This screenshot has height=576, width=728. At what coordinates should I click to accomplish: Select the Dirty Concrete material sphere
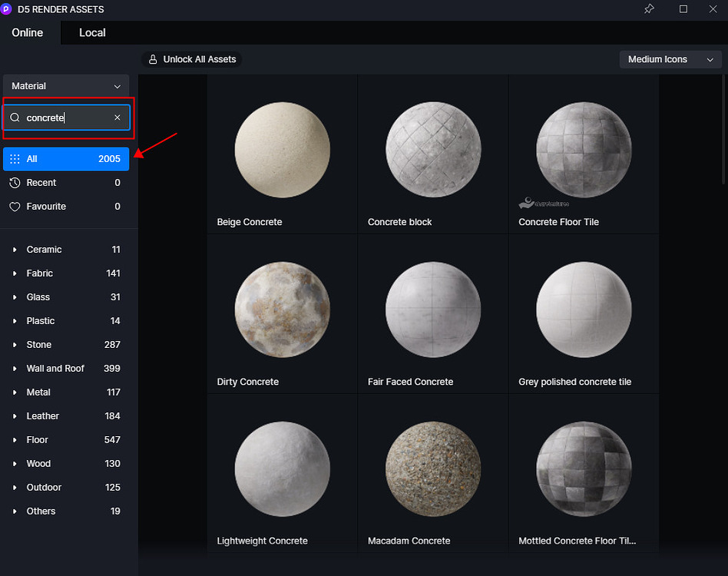click(283, 310)
